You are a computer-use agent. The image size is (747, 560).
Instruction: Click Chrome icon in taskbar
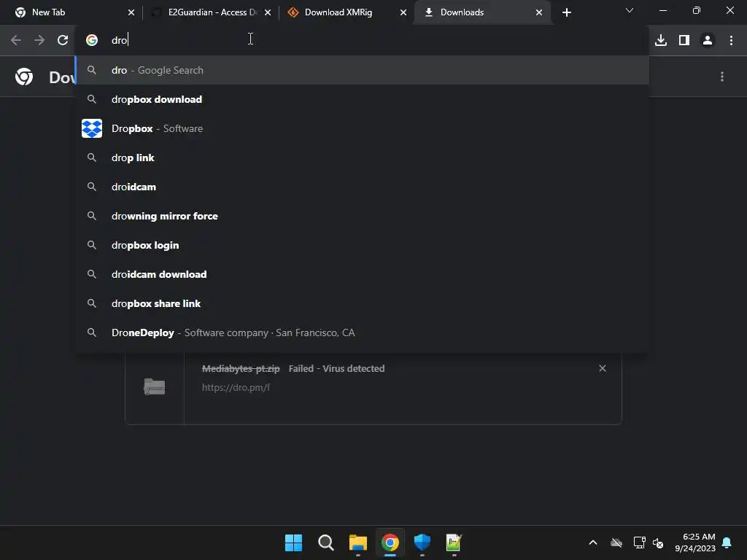[390, 542]
